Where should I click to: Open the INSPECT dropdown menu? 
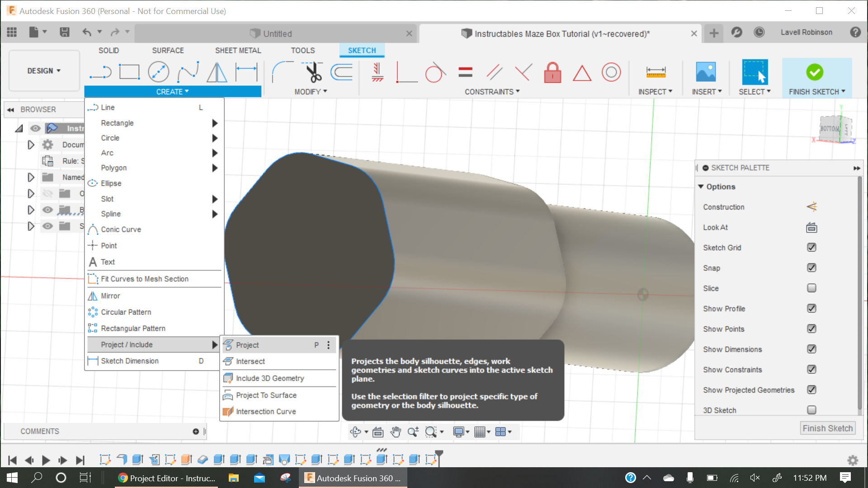(x=655, y=92)
